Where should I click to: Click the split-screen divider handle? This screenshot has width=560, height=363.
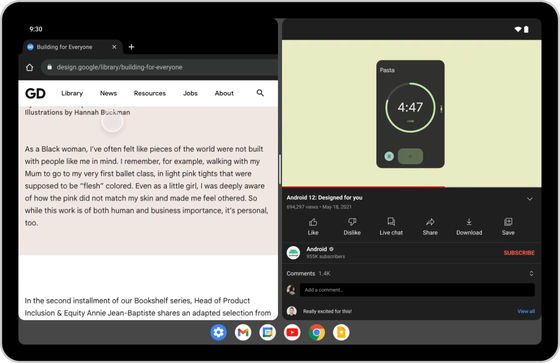point(280,169)
